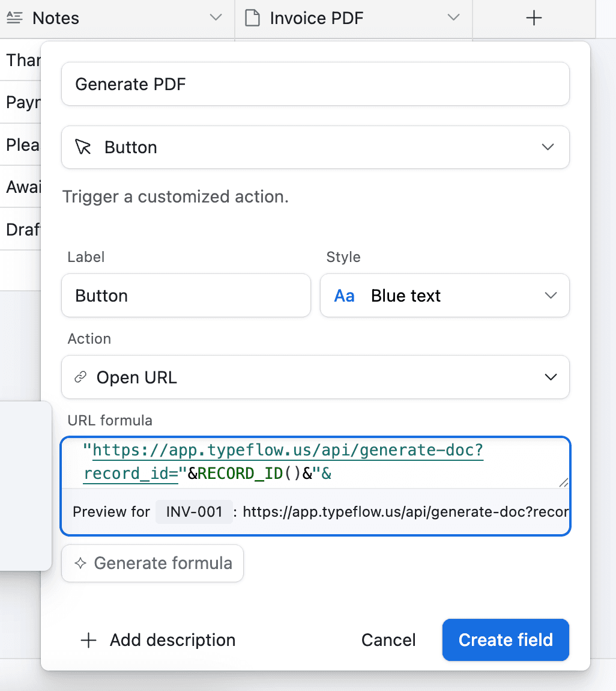Edit the Generate PDF field name input

coord(315,84)
